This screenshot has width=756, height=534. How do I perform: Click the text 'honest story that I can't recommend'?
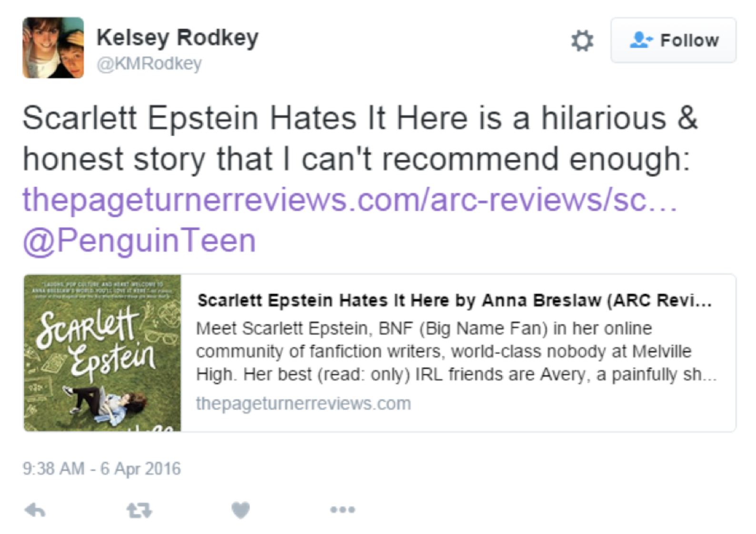coord(290,159)
